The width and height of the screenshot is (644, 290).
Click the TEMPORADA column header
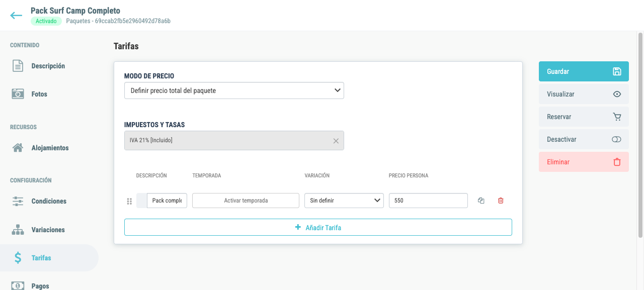pyautogui.click(x=207, y=175)
